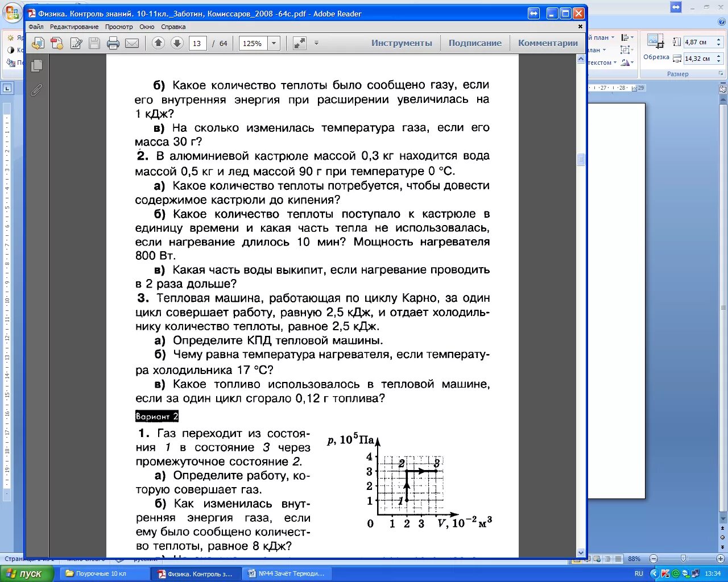Increase height with up stepper arrow
The image size is (728, 582).
click(x=719, y=40)
